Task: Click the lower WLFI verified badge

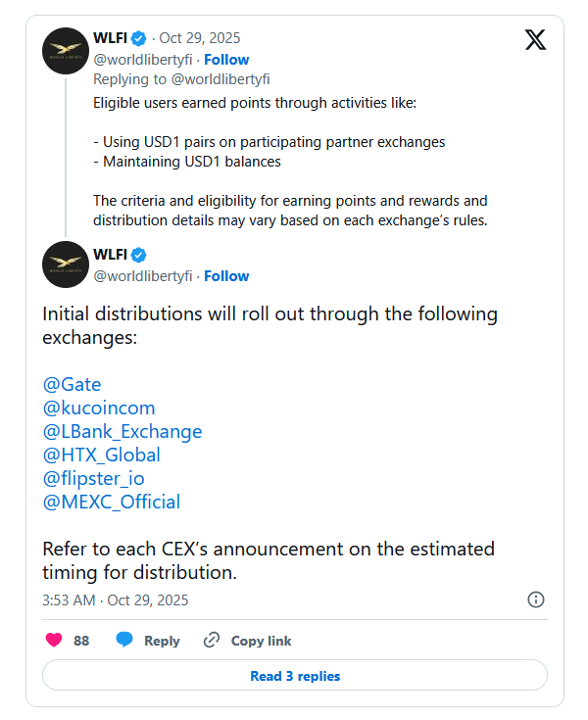Action: 139,255
